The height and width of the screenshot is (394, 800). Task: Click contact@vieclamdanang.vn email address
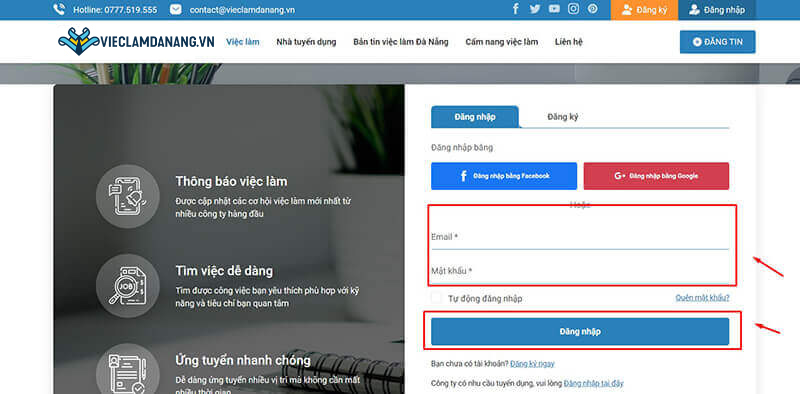tap(242, 10)
